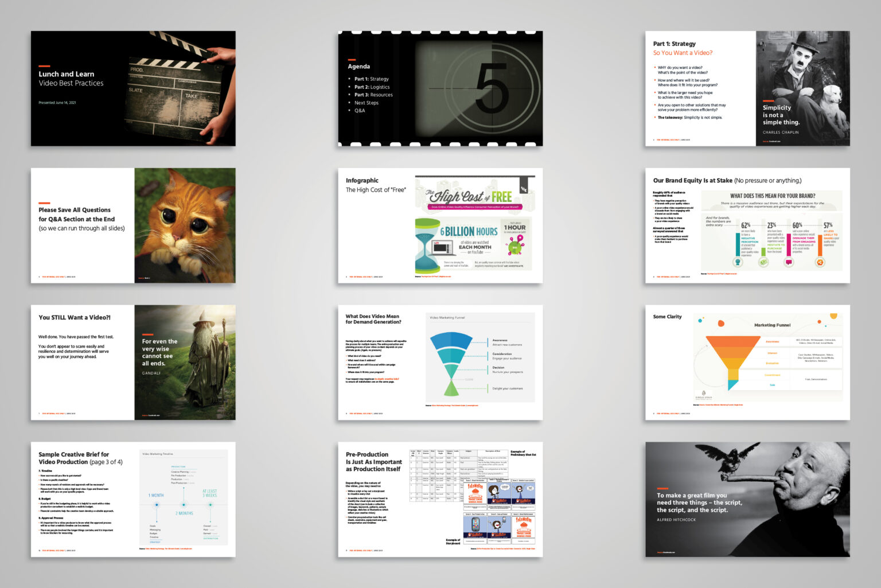The image size is (881, 588).
Task: Click the orange funnel graphic on Some Clarity slide
Action: click(x=732, y=362)
